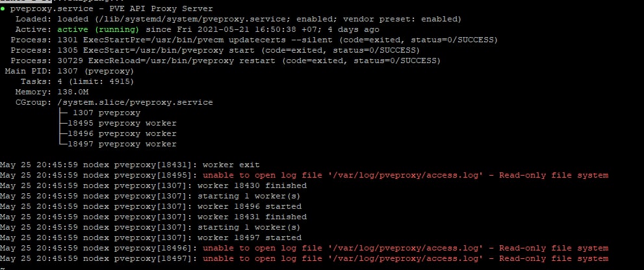The width and height of the screenshot is (644, 270).
Task: Click the red error message for pveproxy[18496]
Action: [x=405, y=248]
